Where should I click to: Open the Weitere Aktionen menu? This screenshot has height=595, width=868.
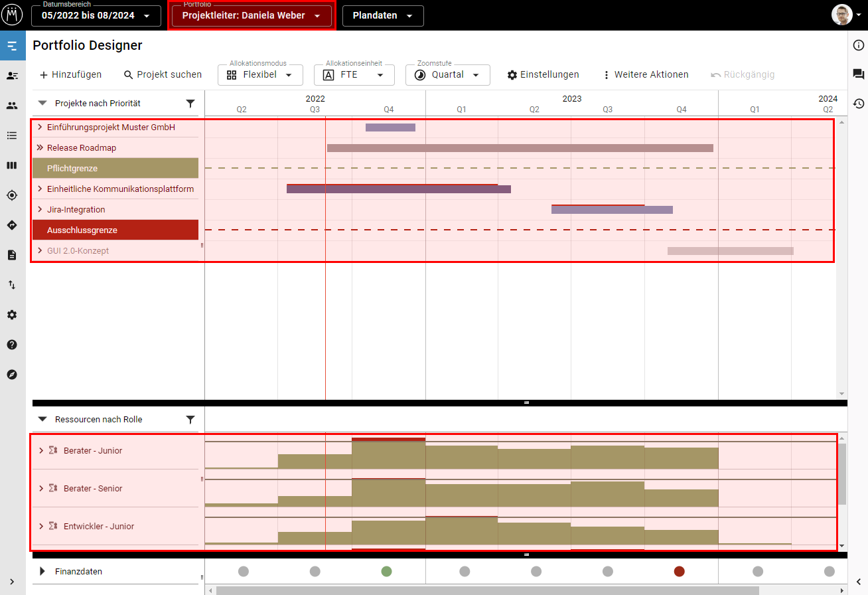645,75
